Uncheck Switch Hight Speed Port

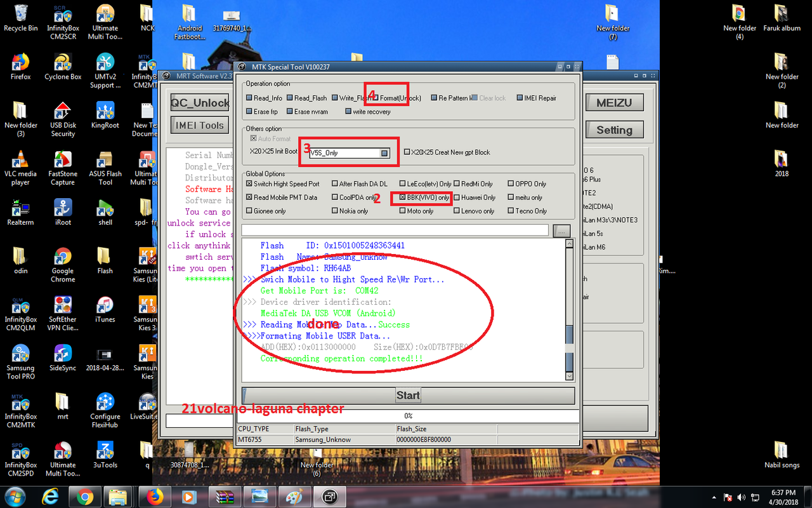click(x=249, y=184)
